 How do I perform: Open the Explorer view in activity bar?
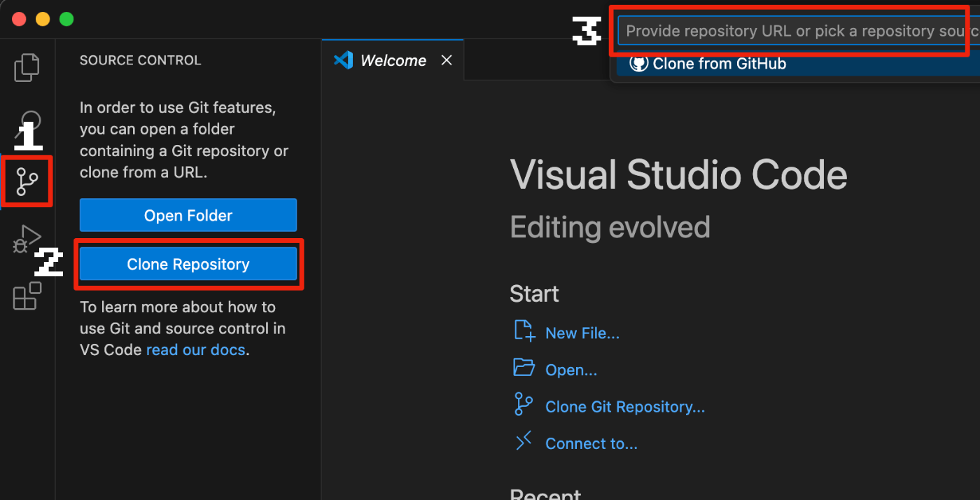[x=27, y=67]
